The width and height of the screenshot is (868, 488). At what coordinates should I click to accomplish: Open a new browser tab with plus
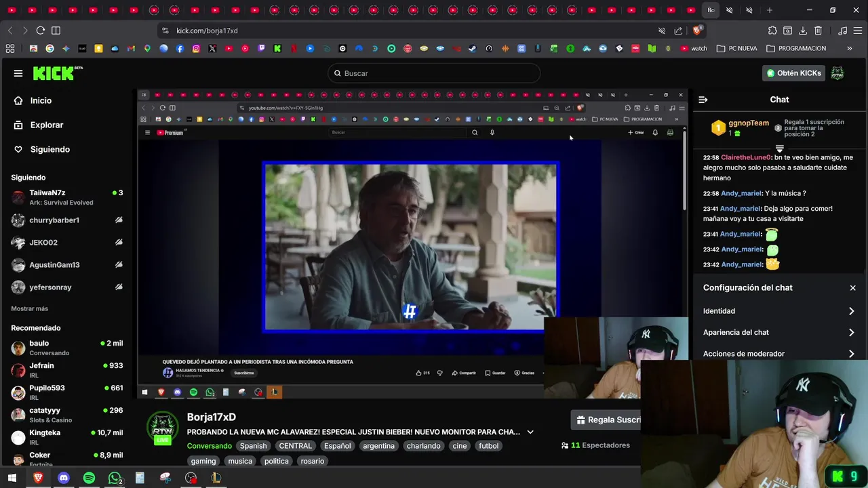[x=769, y=10]
